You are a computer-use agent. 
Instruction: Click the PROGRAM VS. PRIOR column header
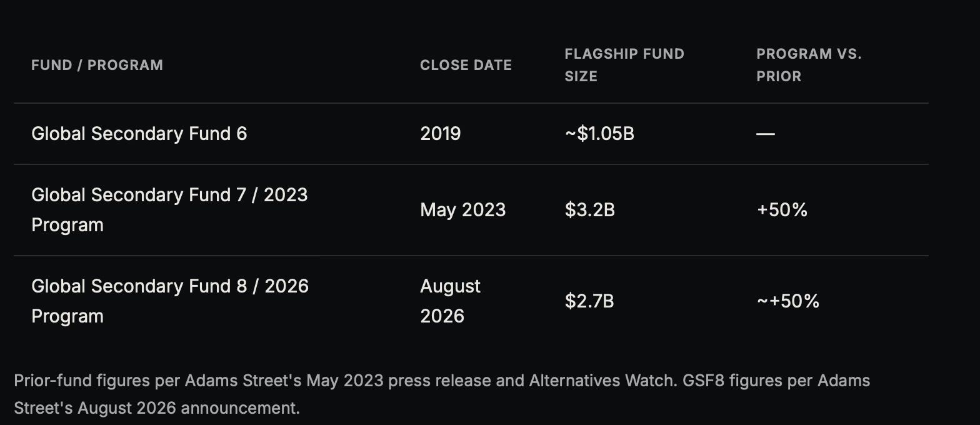(809, 65)
